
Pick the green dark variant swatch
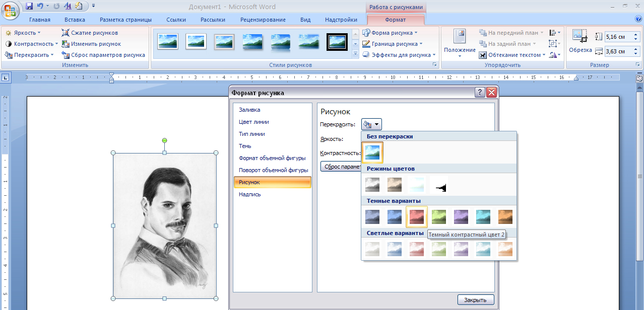pos(439,217)
